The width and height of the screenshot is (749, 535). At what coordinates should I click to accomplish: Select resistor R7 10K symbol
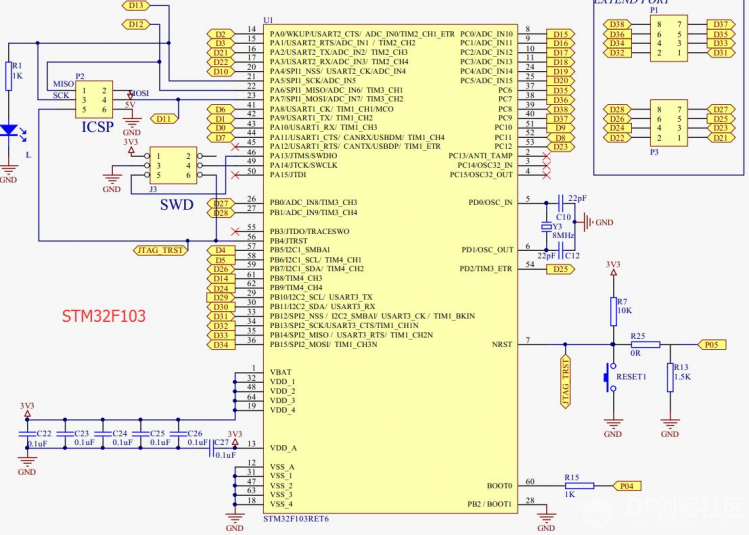click(x=613, y=311)
